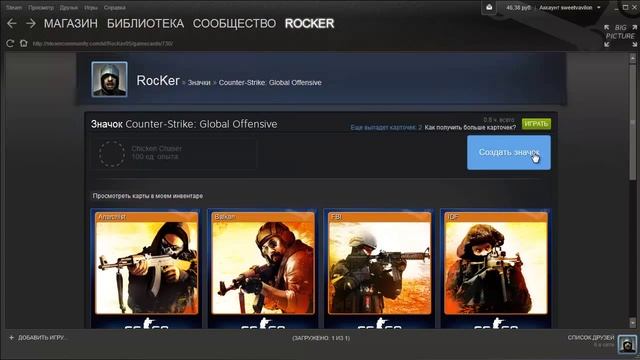Click the page URL address field
This screenshot has height=360, width=640.
(103, 43)
